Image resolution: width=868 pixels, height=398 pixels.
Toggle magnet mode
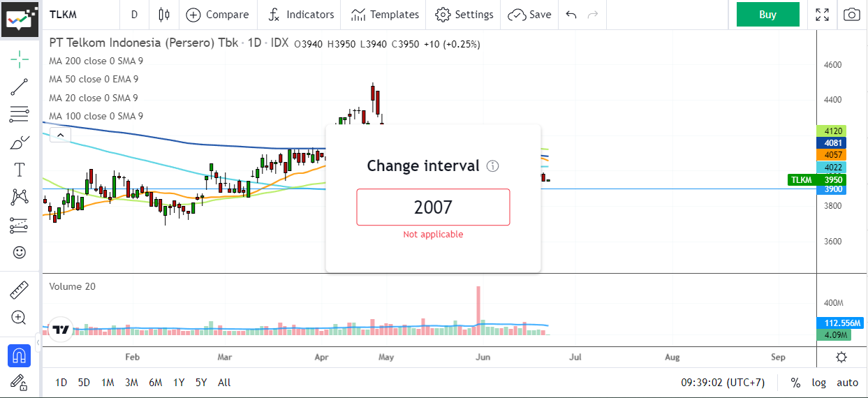[20, 356]
